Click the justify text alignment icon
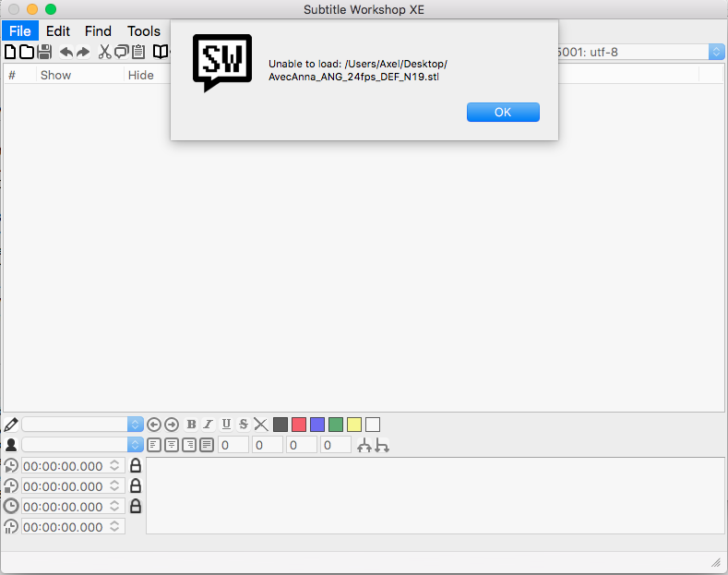 [207, 446]
